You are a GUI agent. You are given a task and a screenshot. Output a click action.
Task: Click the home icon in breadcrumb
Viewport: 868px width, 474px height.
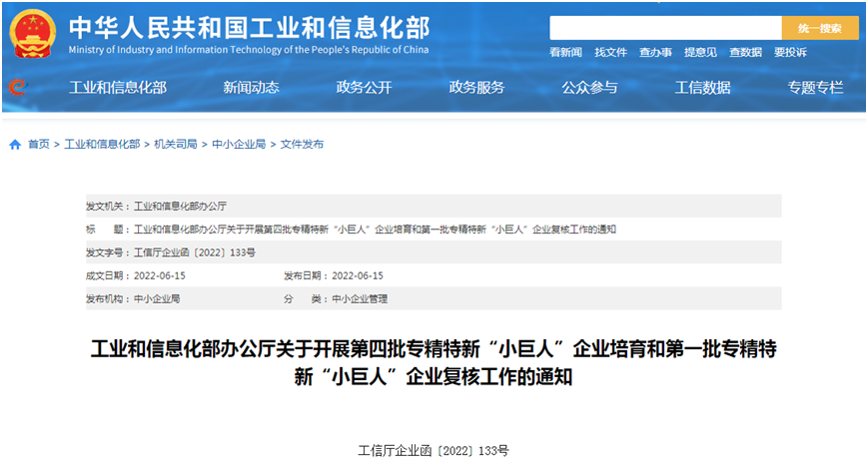15,145
